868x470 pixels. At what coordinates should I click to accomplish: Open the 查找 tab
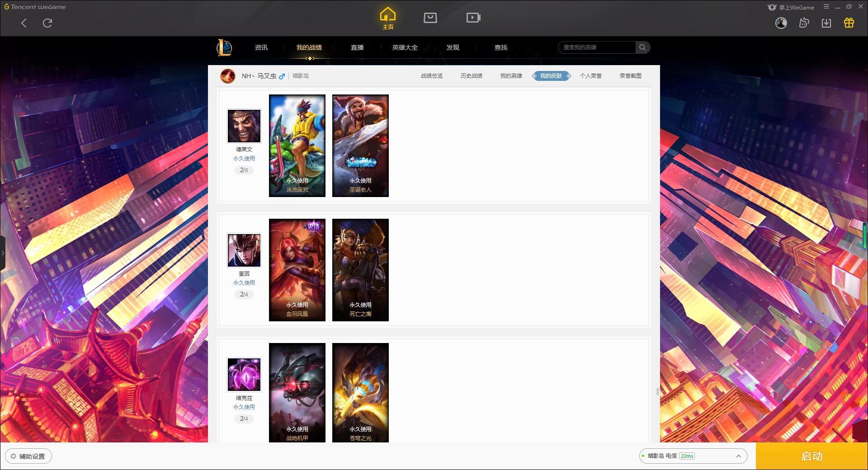coord(501,47)
